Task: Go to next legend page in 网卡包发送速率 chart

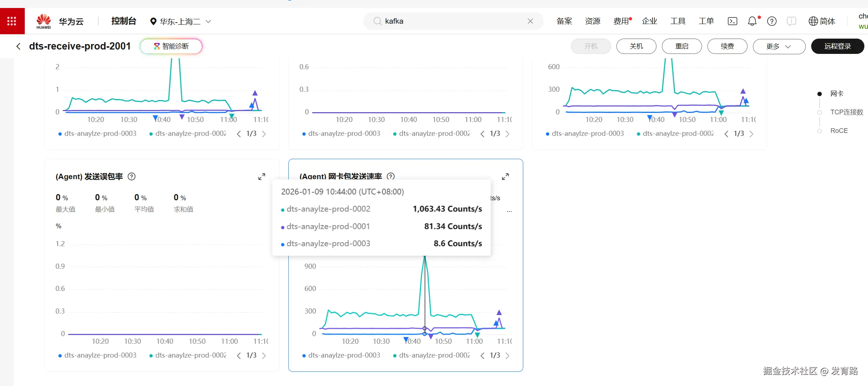Action: pos(508,355)
